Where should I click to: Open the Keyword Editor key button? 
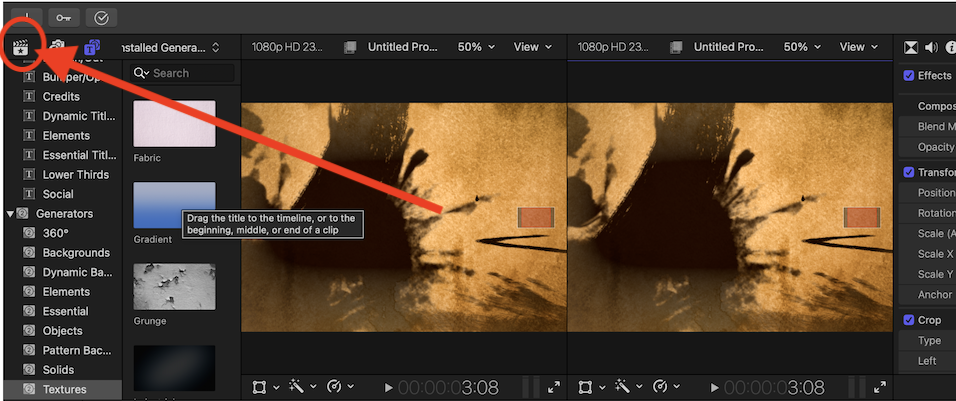tap(63, 18)
